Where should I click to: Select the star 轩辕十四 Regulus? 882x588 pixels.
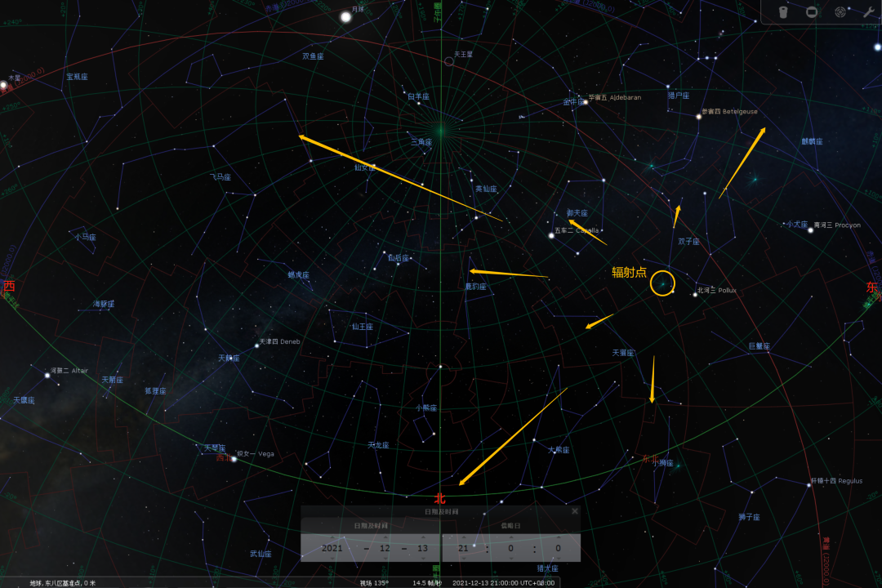pyautogui.click(x=808, y=485)
